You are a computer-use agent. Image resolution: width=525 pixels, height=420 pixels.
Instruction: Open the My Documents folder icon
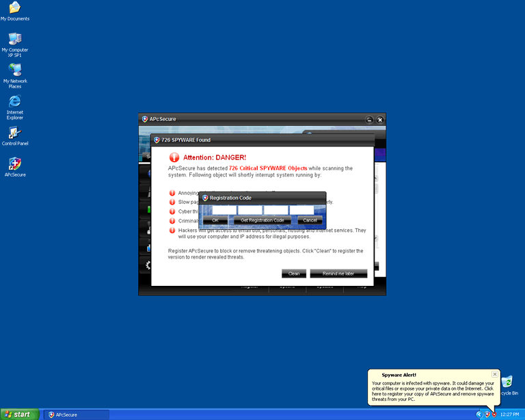[x=14, y=8]
